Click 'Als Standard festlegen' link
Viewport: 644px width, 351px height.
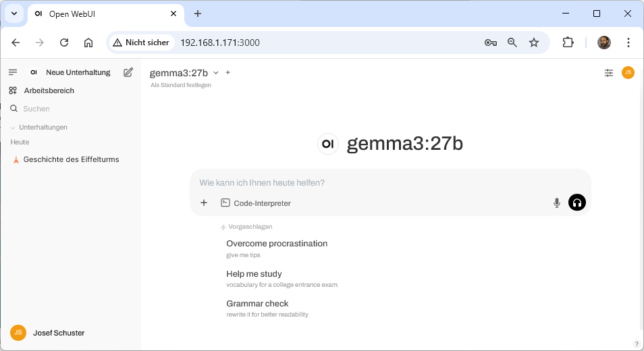coord(181,85)
